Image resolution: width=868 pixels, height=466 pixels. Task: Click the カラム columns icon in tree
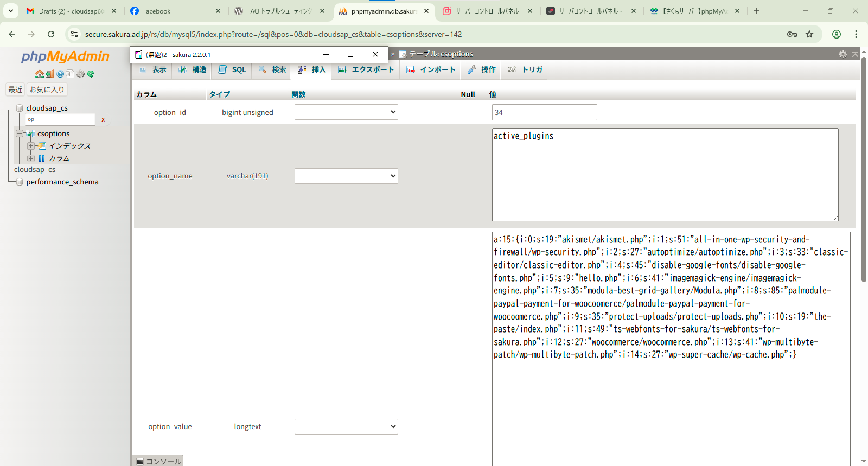click(42, 158)
